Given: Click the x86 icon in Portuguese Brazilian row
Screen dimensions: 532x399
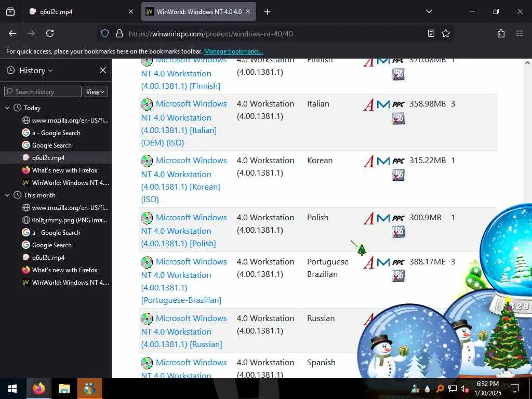Looking at the screenshot, I should pyautogui.click(x=398, y=276).
